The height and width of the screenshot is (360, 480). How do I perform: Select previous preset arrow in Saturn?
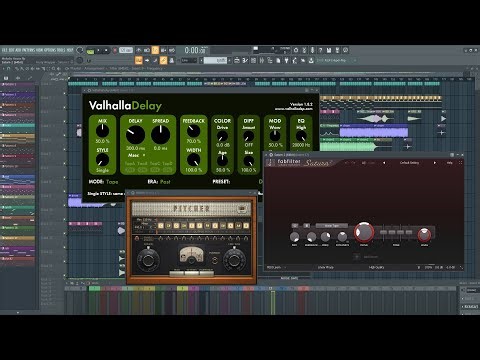click(x=384, y=163)
